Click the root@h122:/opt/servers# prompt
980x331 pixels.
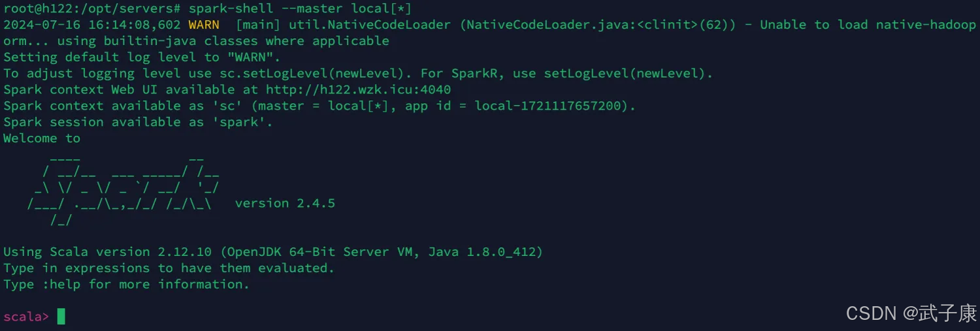[92, 8]
